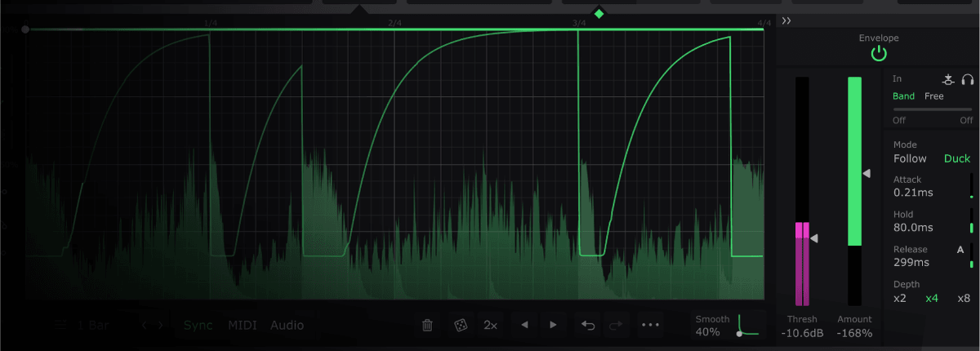This screenshot has width=980, height=351.
Task: Select Follow envelope mode
Action: (x=910, y=159)
